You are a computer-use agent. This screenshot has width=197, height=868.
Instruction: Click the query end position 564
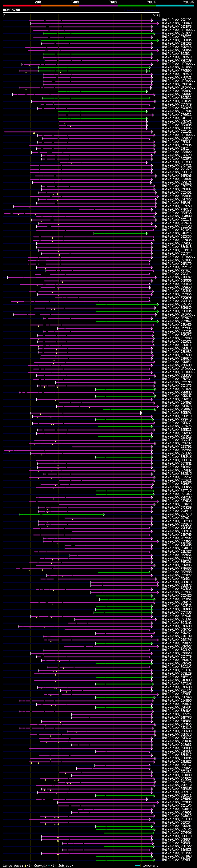155,15
